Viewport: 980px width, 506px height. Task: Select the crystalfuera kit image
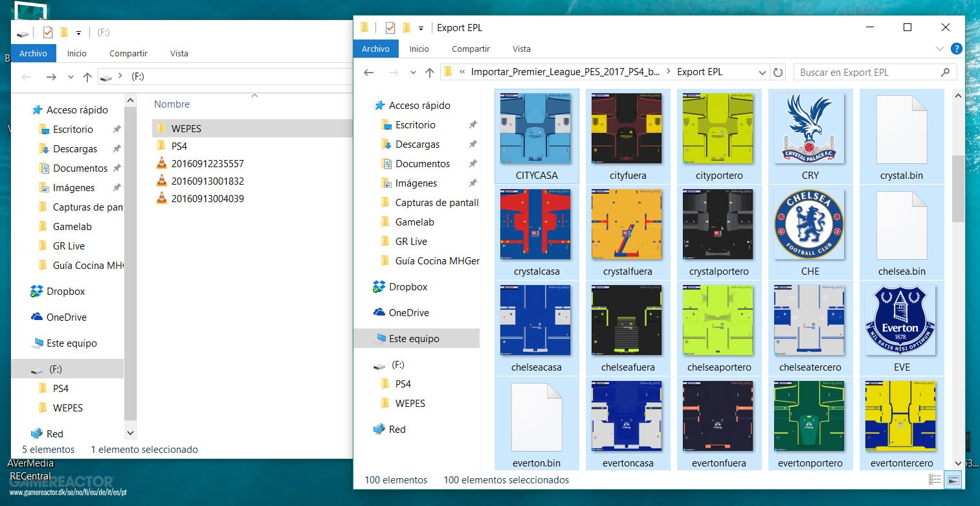pyautogui.click(x=627, y=225)
